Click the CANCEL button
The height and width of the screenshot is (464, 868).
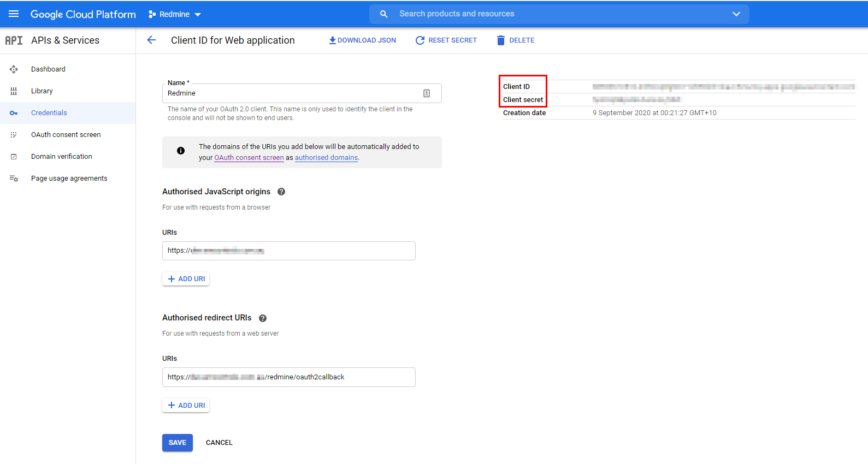tap(219, 443)
